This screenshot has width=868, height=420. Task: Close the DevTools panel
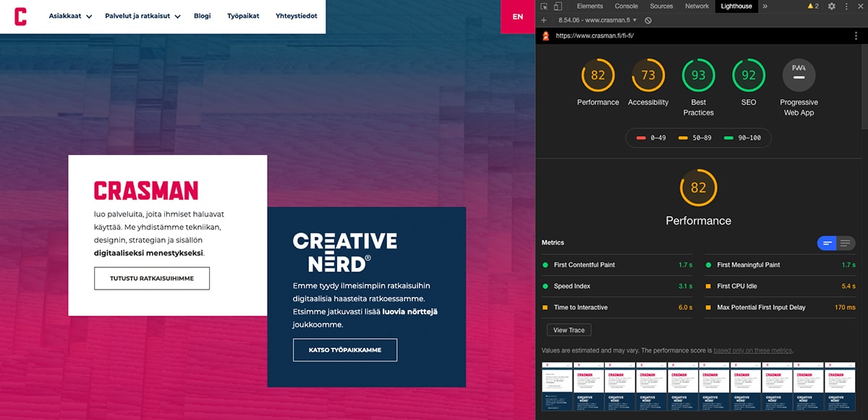[x=860, y=7]
